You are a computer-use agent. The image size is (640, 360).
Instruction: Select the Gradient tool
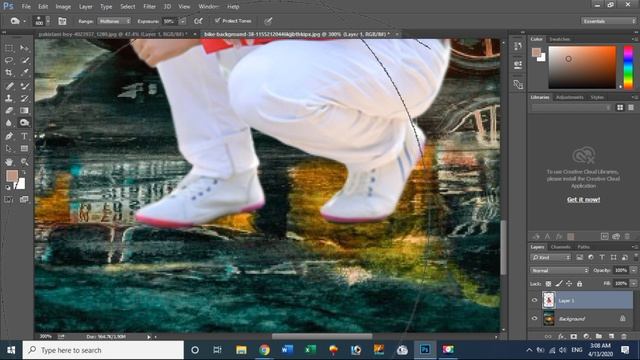coord(24,110)
